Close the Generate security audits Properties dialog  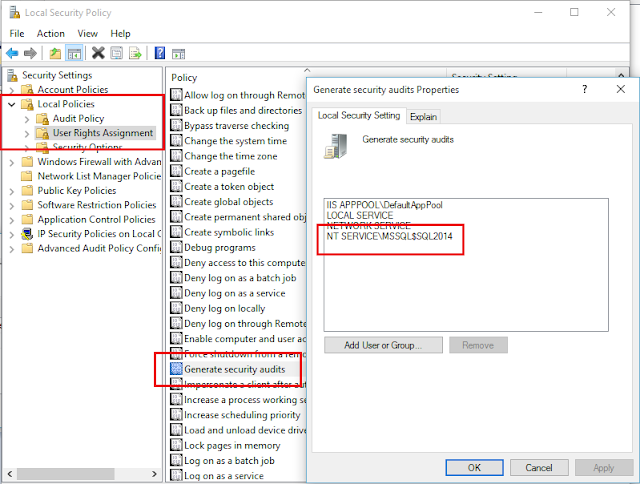pos(620,89)
